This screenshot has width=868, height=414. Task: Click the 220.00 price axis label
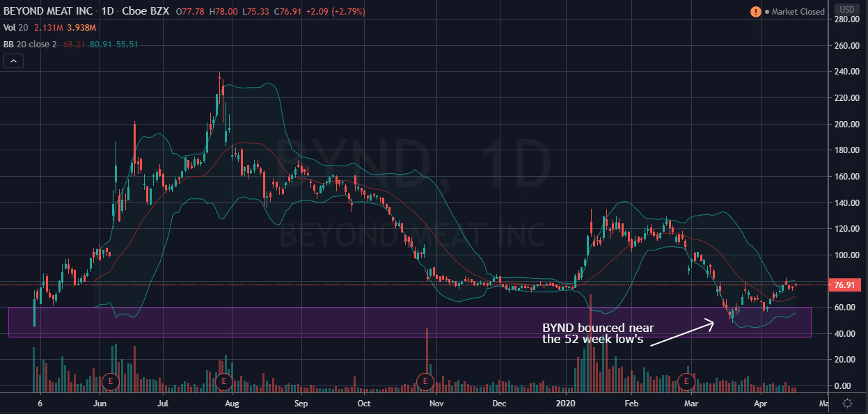coord(848,98)
